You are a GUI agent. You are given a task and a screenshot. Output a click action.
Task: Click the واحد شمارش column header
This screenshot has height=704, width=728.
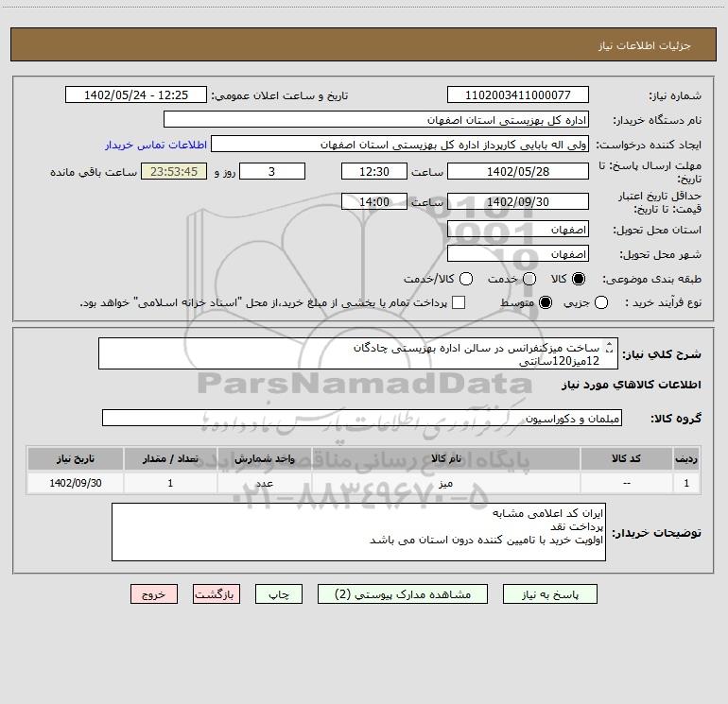coord(264,458)
